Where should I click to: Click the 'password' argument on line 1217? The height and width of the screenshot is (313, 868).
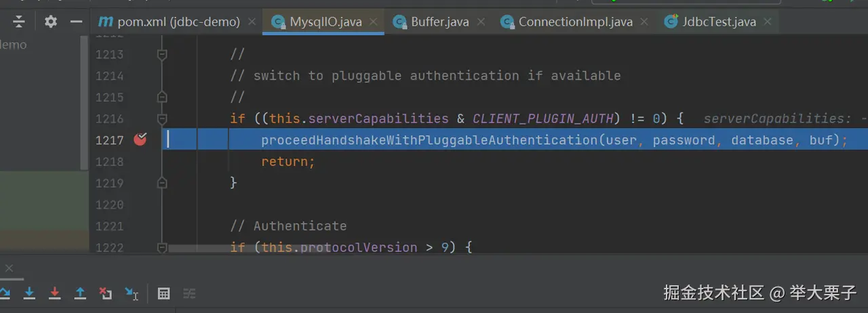pyautogui.click(x=684, y=140)
